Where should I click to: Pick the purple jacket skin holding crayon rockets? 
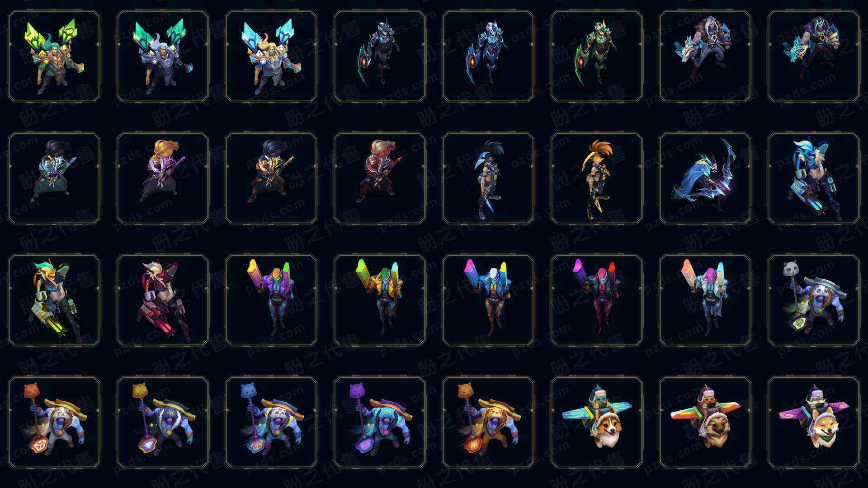271,300
